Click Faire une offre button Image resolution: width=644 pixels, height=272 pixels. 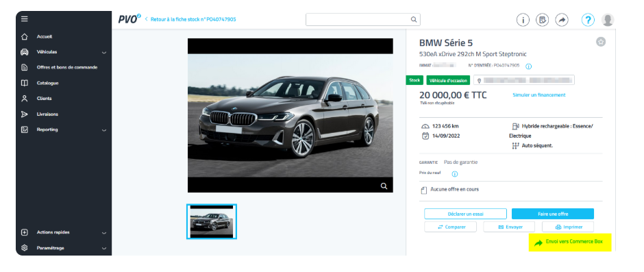coord(553,214)
